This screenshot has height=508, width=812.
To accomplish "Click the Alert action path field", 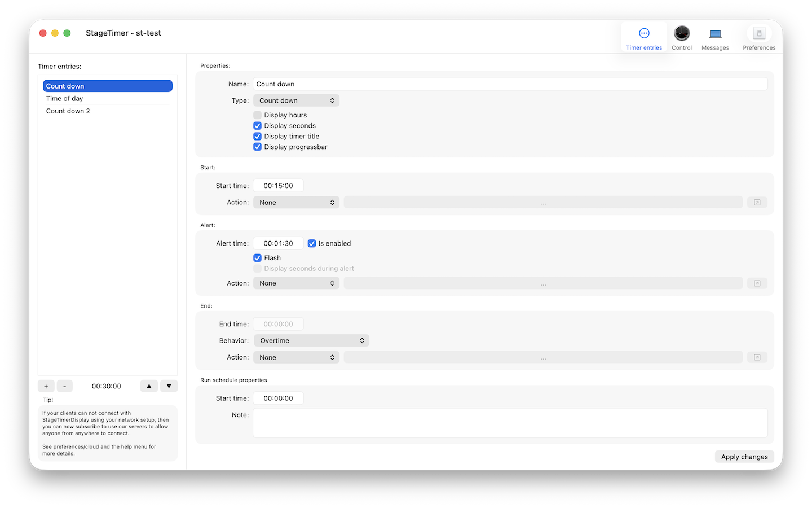I will [x=543, y=283].
